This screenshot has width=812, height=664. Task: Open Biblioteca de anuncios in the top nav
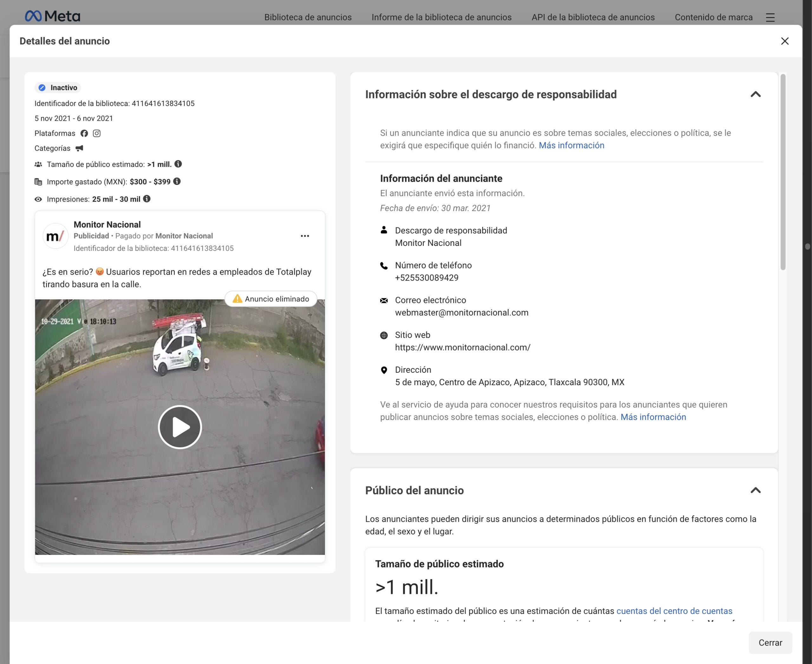pyautogui.click(x=308, y=17)
